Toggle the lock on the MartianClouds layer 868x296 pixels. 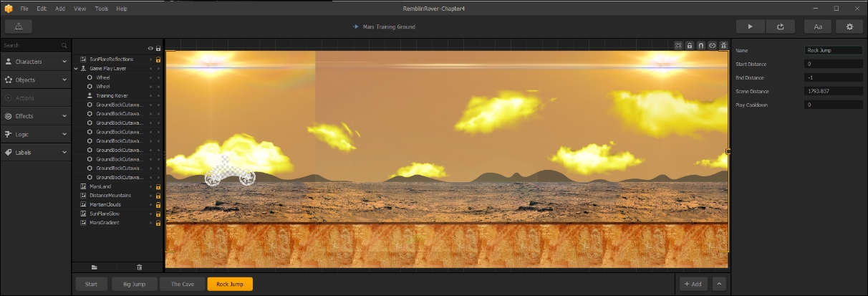(x=158, y=204)
